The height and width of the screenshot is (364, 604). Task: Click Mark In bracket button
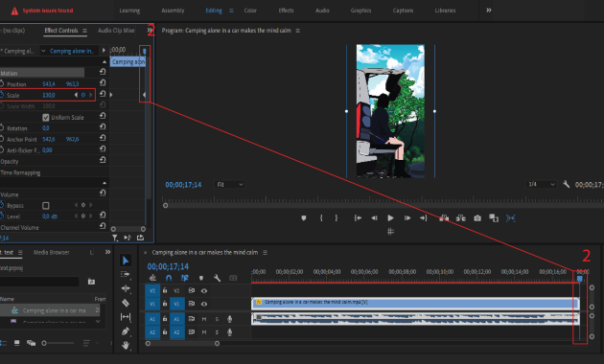coord(321,218)
